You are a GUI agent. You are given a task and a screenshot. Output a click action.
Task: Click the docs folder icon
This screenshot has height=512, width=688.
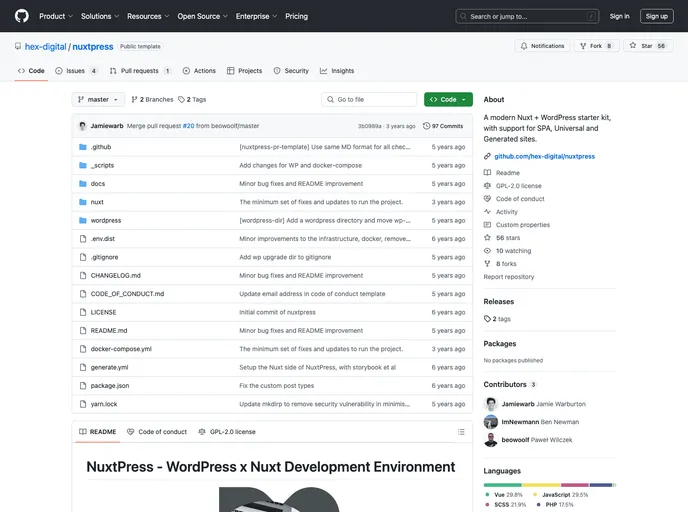click(x=82, y=184)
